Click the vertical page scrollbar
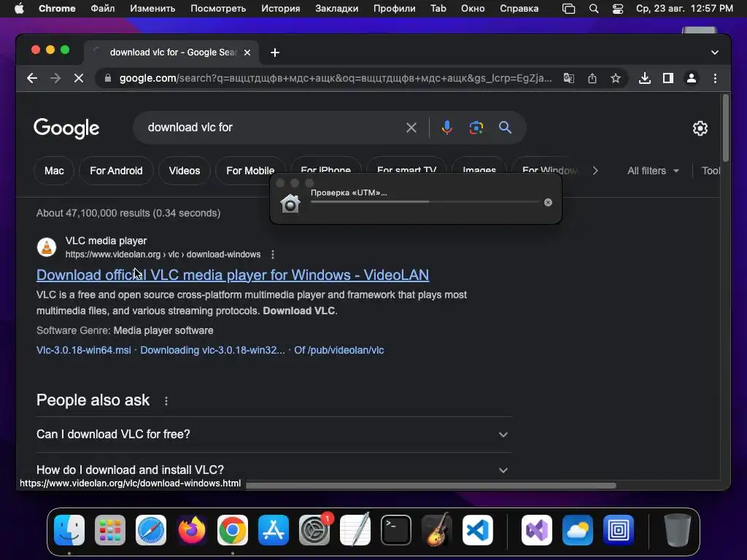This screenshot has height=560, width=747. pyautogui.click(x=726, y=128)
